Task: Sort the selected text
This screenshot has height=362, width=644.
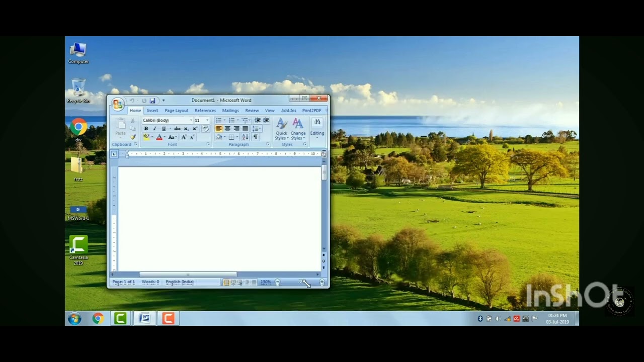Action: click(246, 137)
